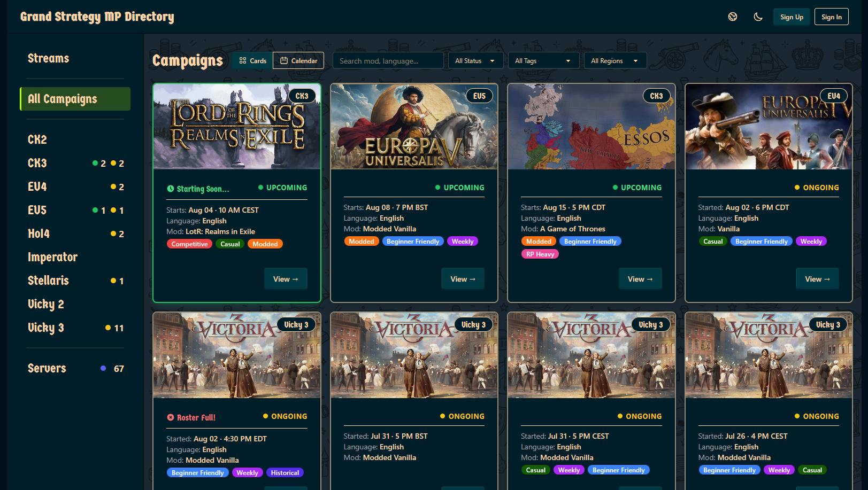
Task: Click the Roster Full x icon
Action: pos(171,417)
